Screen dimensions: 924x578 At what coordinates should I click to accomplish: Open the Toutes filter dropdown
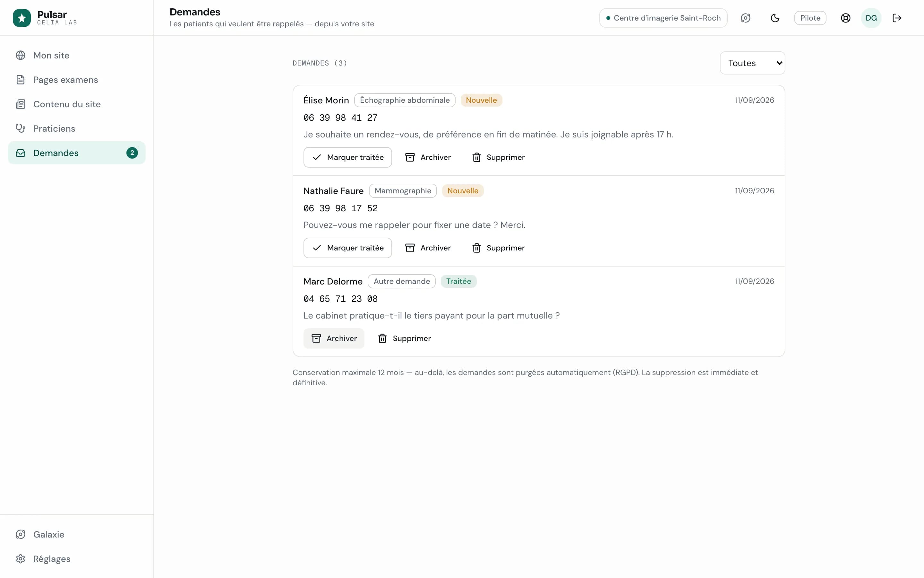pyautogui.click(x=752, y=63)
